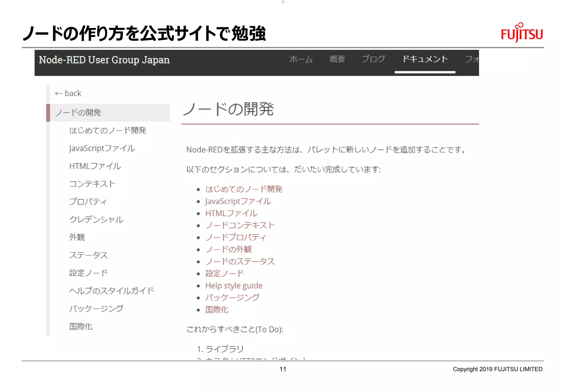Open プロパティ in the sidebar
The width and height of the screenshot is (566, 392).
click(x=88, y=202)
